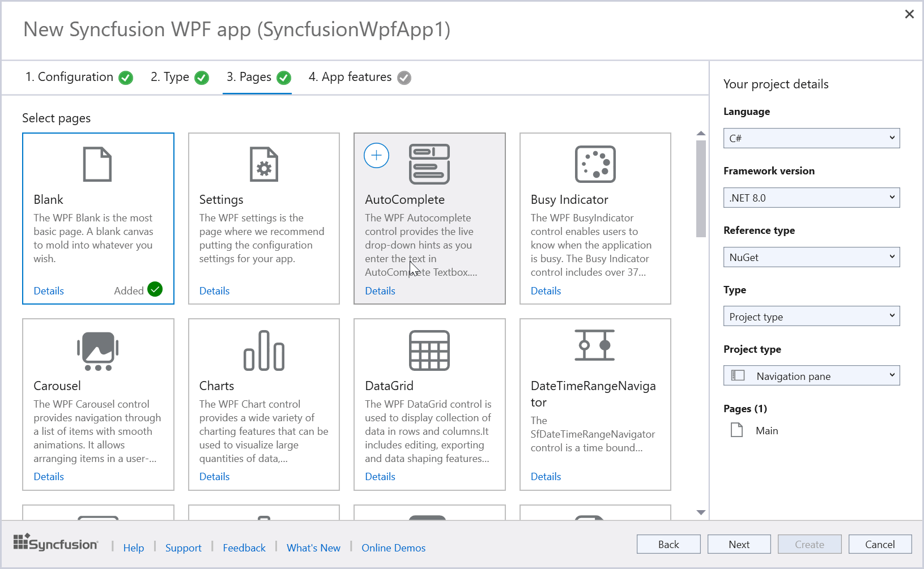Open the Online Demos link
Image resolution: width=924 pixels, height=569 pixels.
click(393, 547)
